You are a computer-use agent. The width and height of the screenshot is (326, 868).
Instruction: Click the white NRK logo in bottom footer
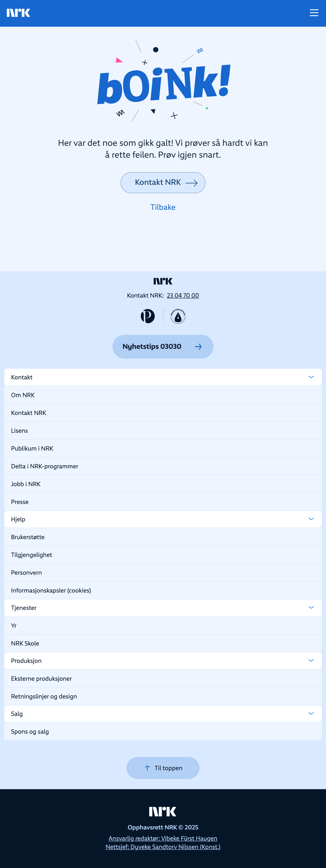[x=163, y=811]
